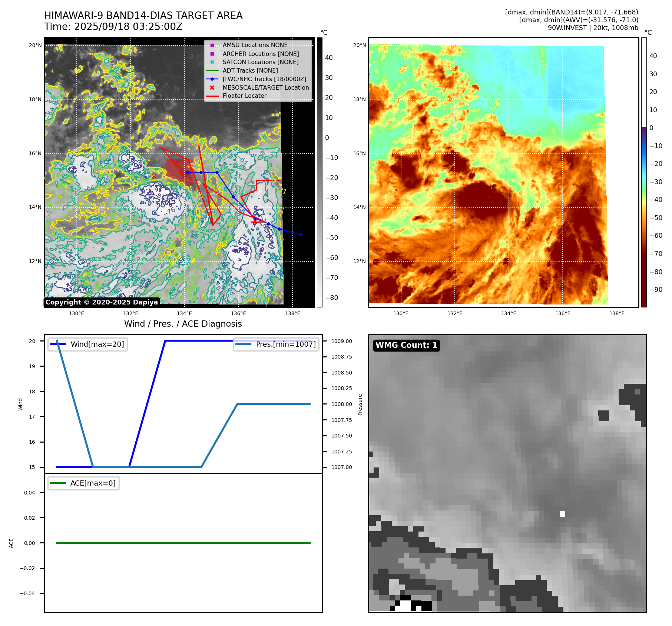Click the red Floater Locater legend line

pyautogui.click(x=212, y=96)
